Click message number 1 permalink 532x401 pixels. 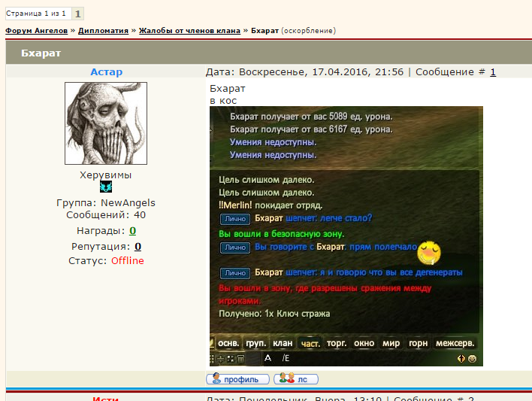coord(493,72)
